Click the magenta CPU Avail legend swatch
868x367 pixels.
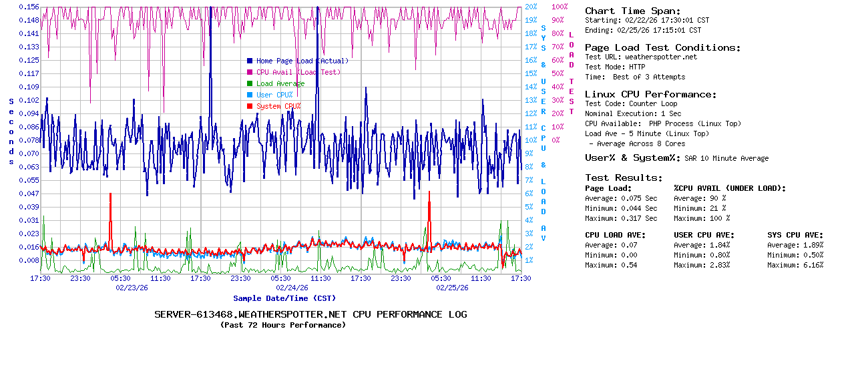250,72
